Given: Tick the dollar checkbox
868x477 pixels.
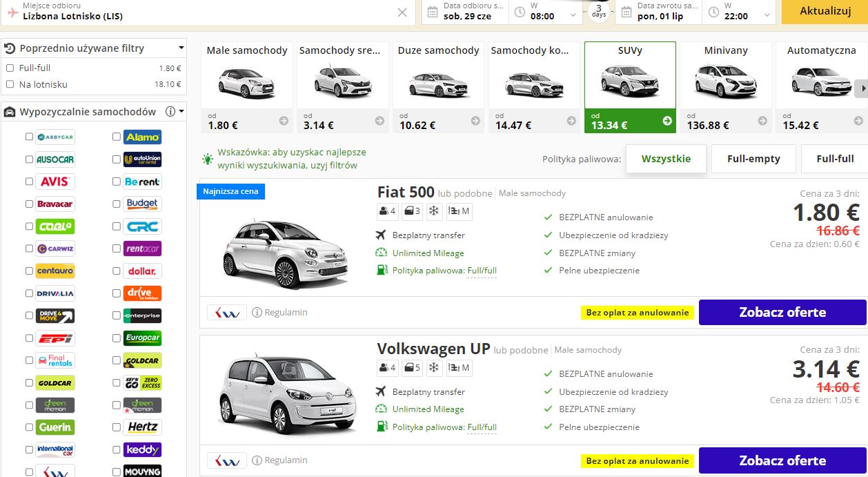Looking at the screenshot, I should click(117, 271).
